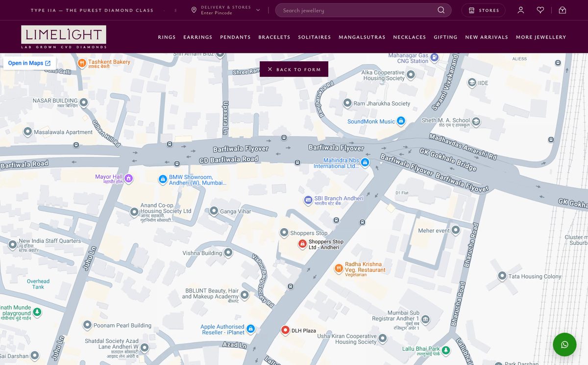This screenshot has width=588, height=365.
Task: Select the Tata Housing Colony marker
Action: [x=502, y=276]
